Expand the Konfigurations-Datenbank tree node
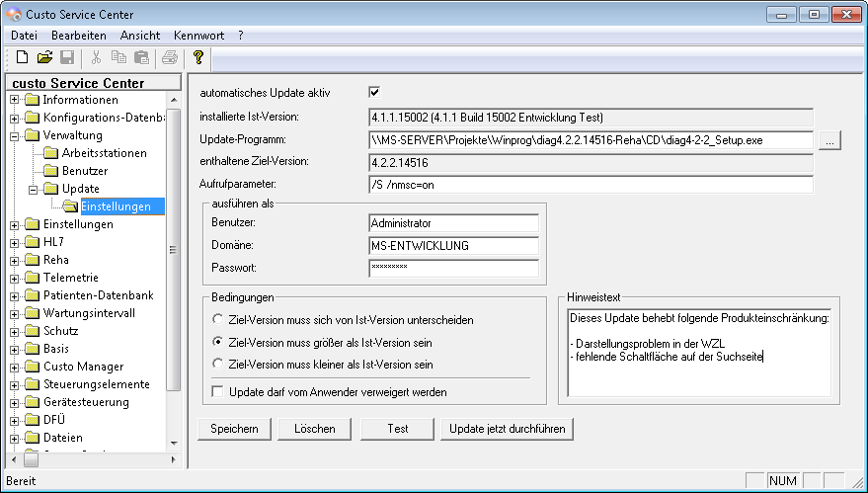The width and height of the screenshot is (868, 493). pyautogui.click(x=15, y=118)
